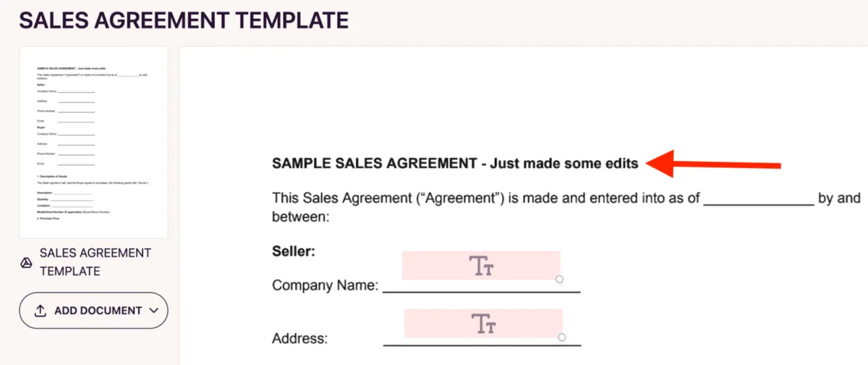Select the SALES AGREEMENT TEMPLATE document name in sidebar

tap(95, 262)
